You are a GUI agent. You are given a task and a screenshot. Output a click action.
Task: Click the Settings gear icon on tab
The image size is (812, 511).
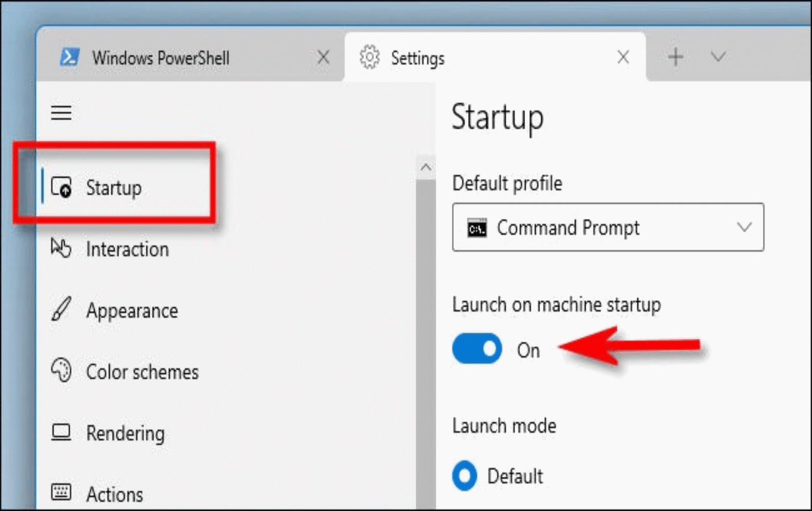click(370, 57)
